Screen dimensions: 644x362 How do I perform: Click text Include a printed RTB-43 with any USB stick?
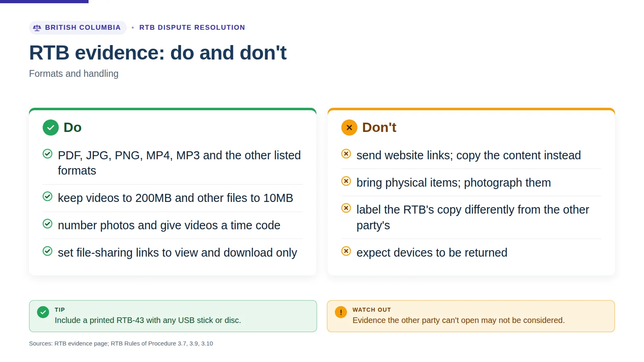(148, 320)
